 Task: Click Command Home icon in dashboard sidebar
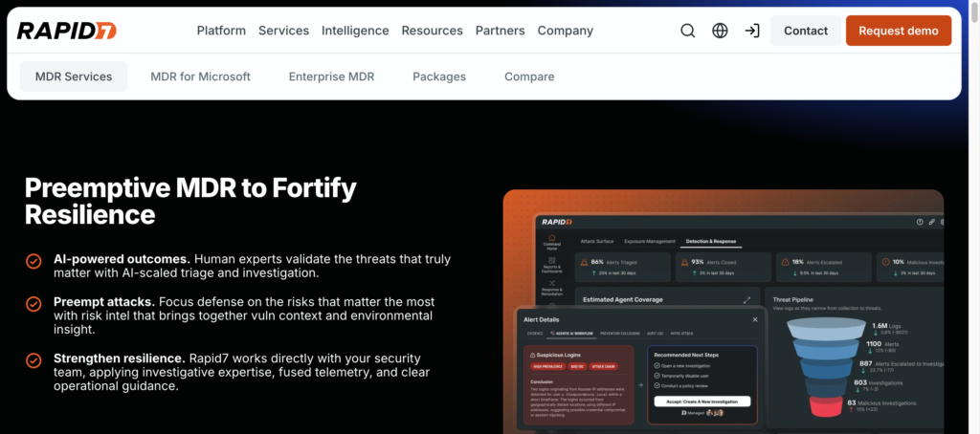[552, 239]
